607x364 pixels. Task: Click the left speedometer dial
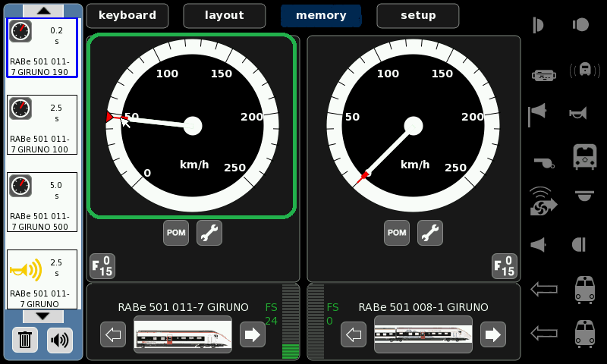192,126
